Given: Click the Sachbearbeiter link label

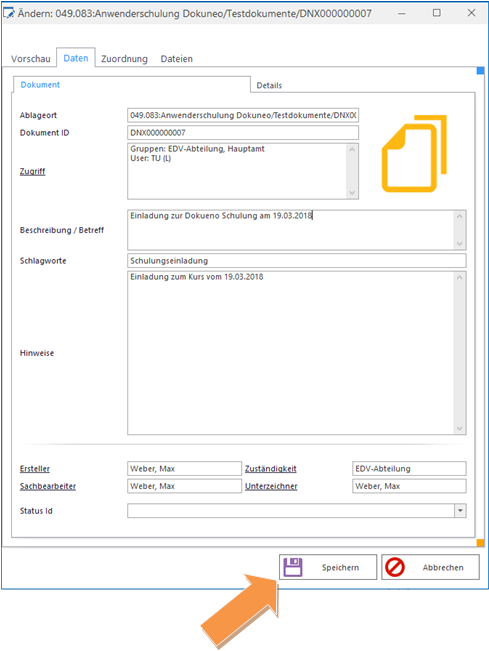Looking at the screenshot, I should click(x=48, y=486).
